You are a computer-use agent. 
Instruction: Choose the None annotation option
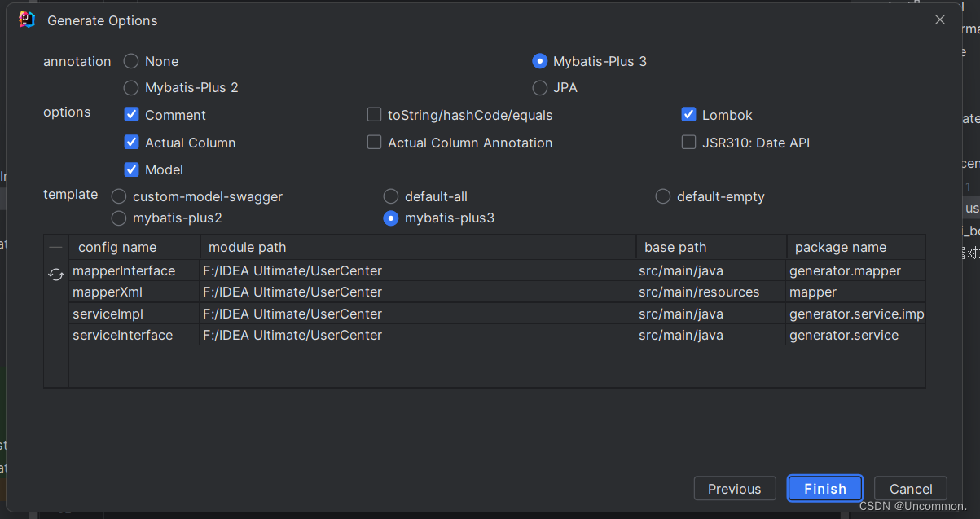pyautogui.click(x=131, y=61)
